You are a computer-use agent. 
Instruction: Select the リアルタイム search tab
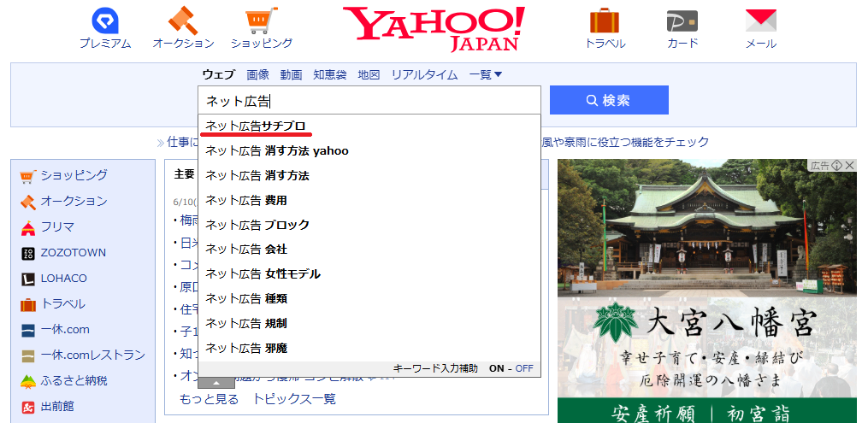[424, 74]
